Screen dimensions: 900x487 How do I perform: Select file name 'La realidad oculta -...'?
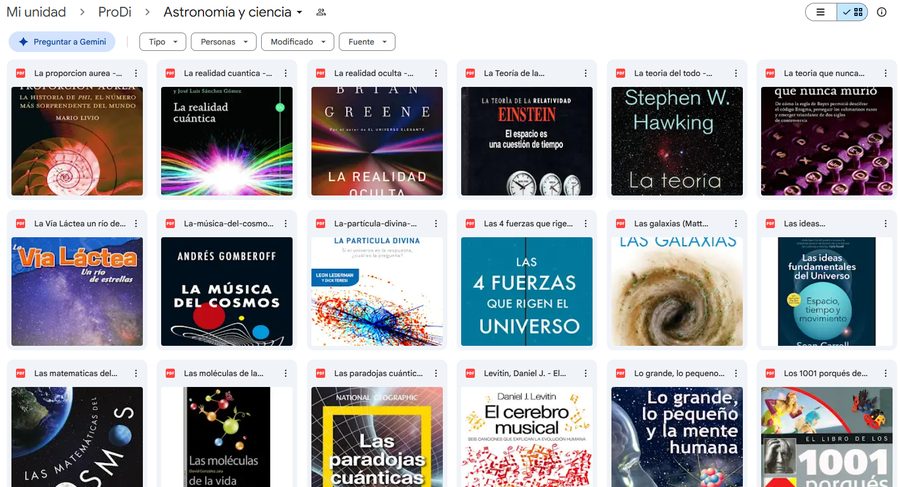pos(374,74)
